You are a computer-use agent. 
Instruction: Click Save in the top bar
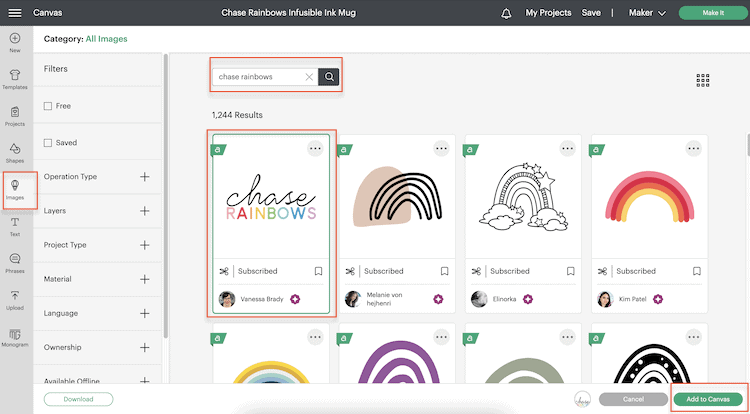coord(591,13)
